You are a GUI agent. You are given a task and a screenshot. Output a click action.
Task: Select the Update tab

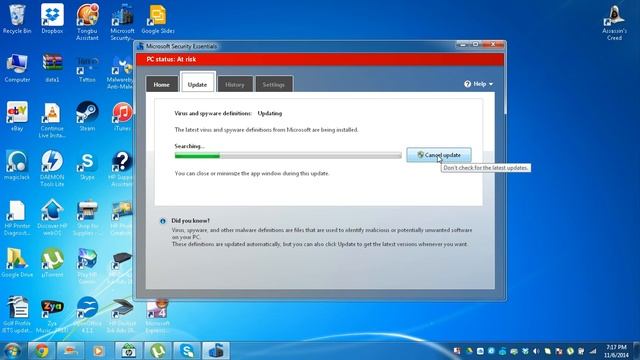[198, 83]
